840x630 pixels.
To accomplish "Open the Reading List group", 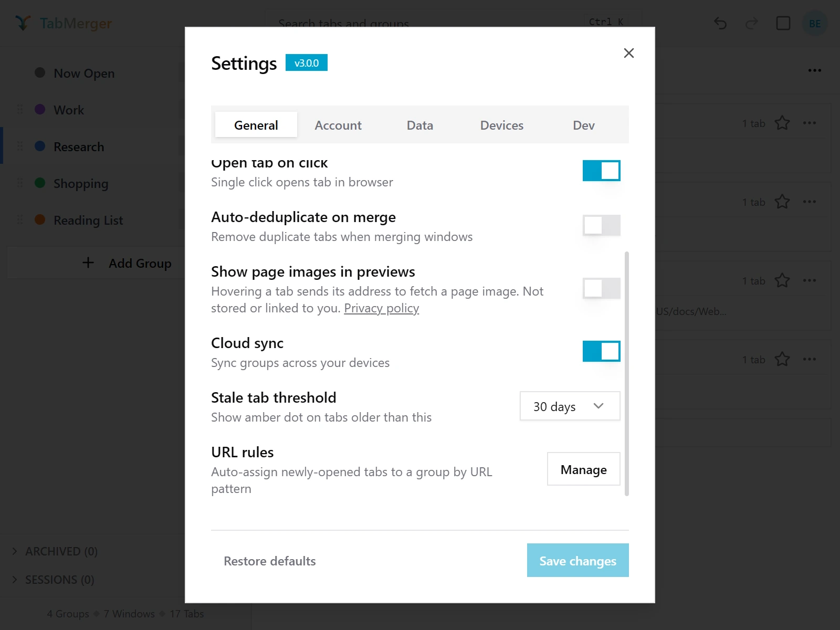I will click(88, 220).
